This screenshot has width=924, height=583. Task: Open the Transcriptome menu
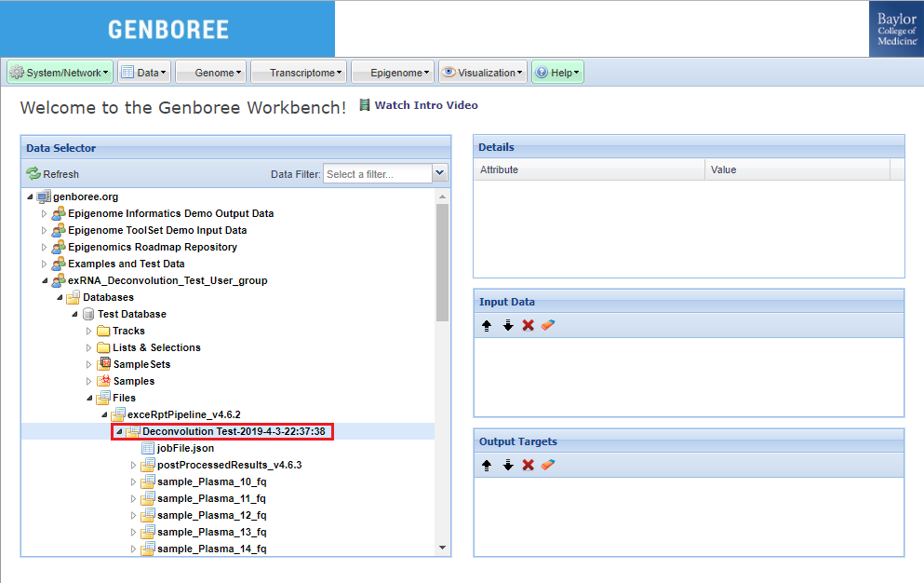click(x=297, y=73)
